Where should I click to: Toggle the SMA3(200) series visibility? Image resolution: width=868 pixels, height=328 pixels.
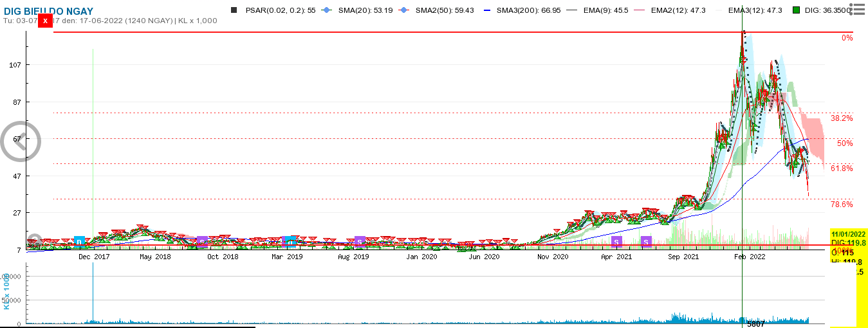[x=523, y=10]
